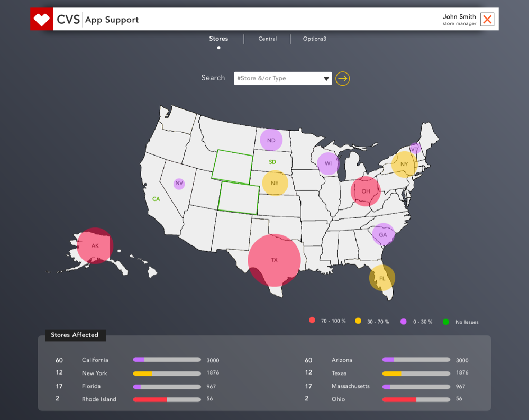Select the small NV purple marker
This screenshot has height=420, width=529.
pos(179,184)
